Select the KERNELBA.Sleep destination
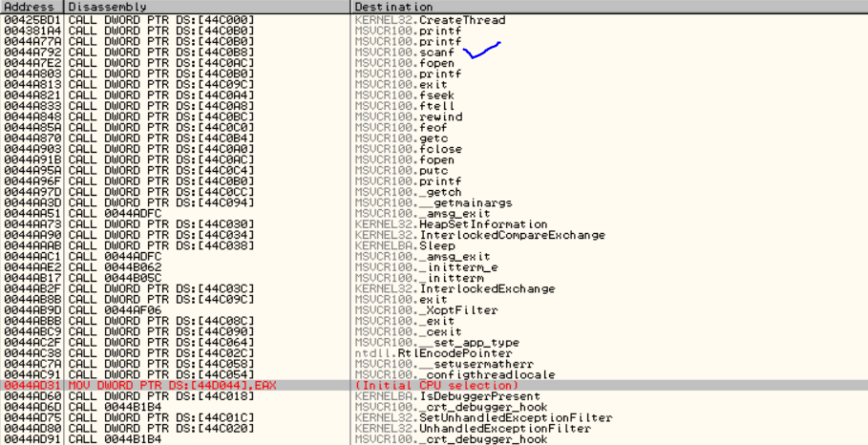The image size is (868, 445). click(x=405, y=245)
